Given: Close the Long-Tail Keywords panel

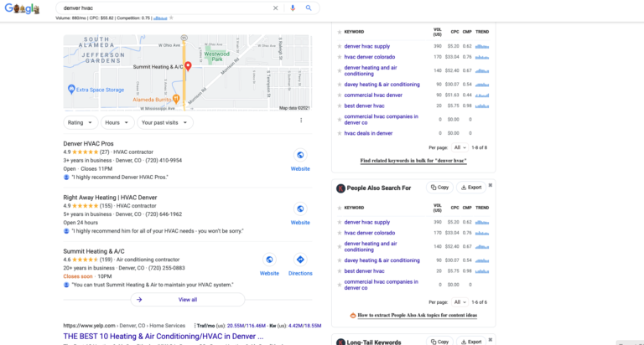Looking at the screenshot, I should pyautogui.click(x=491, y=340).
